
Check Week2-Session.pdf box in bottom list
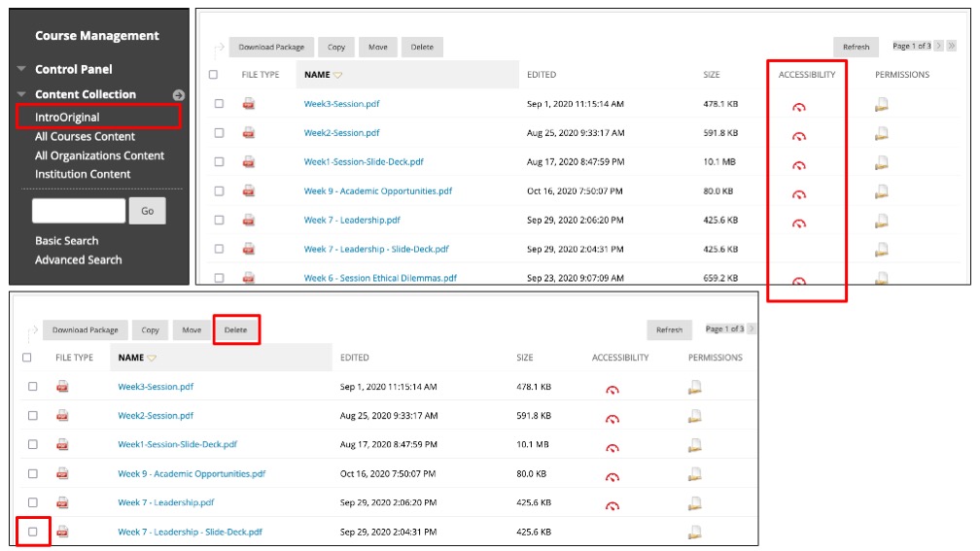point(32,416)
